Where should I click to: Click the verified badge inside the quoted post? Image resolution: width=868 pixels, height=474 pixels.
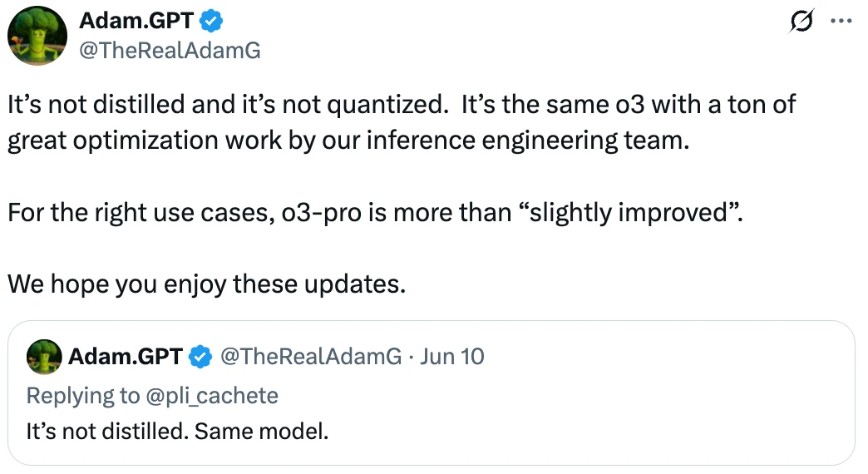point(200,356)
